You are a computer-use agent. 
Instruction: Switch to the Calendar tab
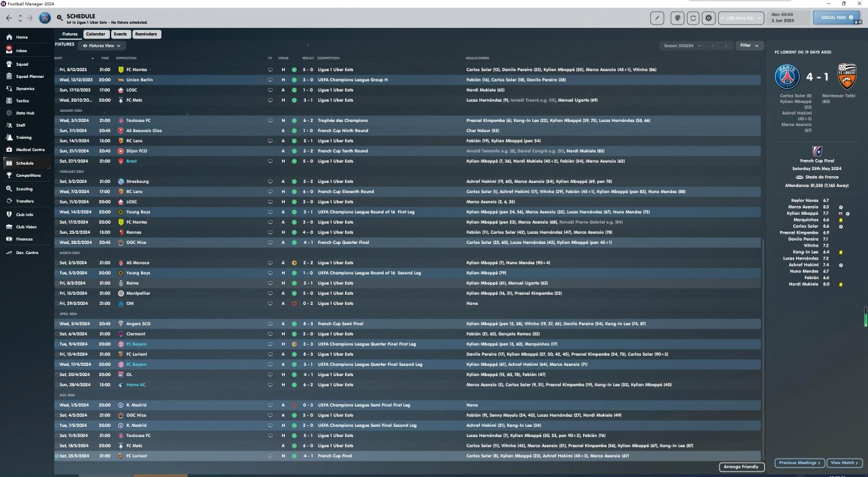tap(95, 34)
